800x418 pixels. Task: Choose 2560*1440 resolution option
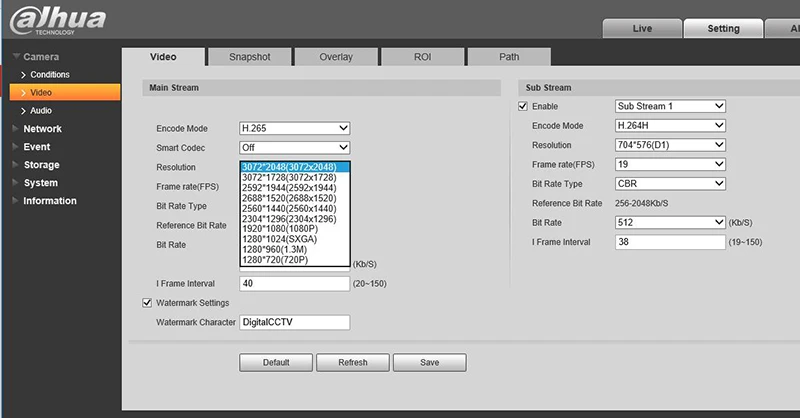295,208
